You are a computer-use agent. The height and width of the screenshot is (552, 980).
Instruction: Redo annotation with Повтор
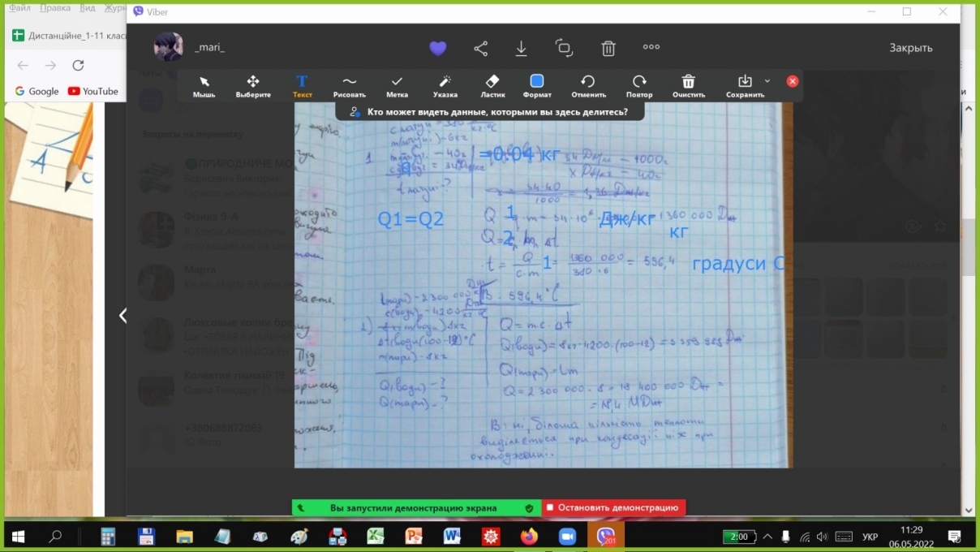click(x=639, y=86)
